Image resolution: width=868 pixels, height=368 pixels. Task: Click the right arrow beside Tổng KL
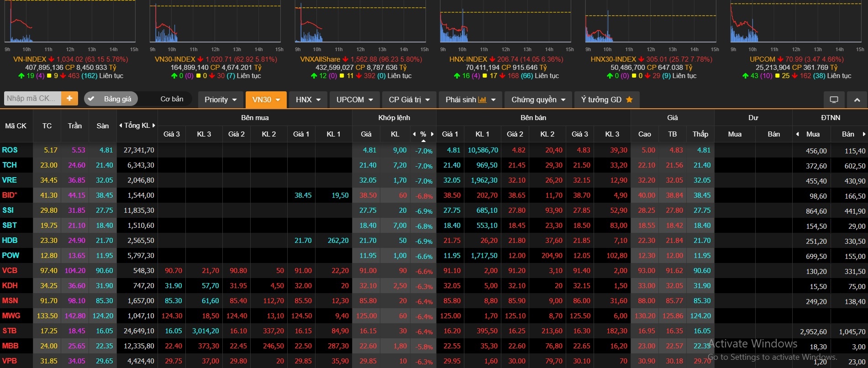click(154, 126)
